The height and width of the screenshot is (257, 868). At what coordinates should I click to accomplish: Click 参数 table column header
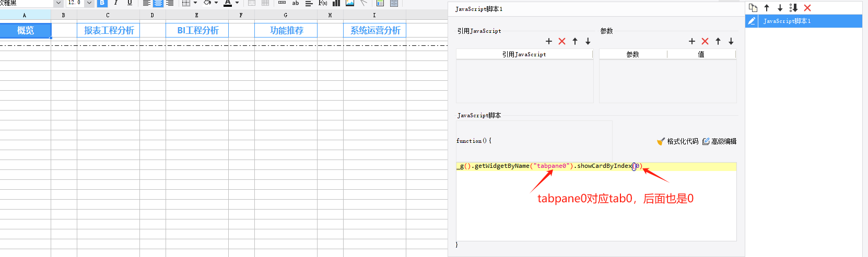click(x=633, y=54)
